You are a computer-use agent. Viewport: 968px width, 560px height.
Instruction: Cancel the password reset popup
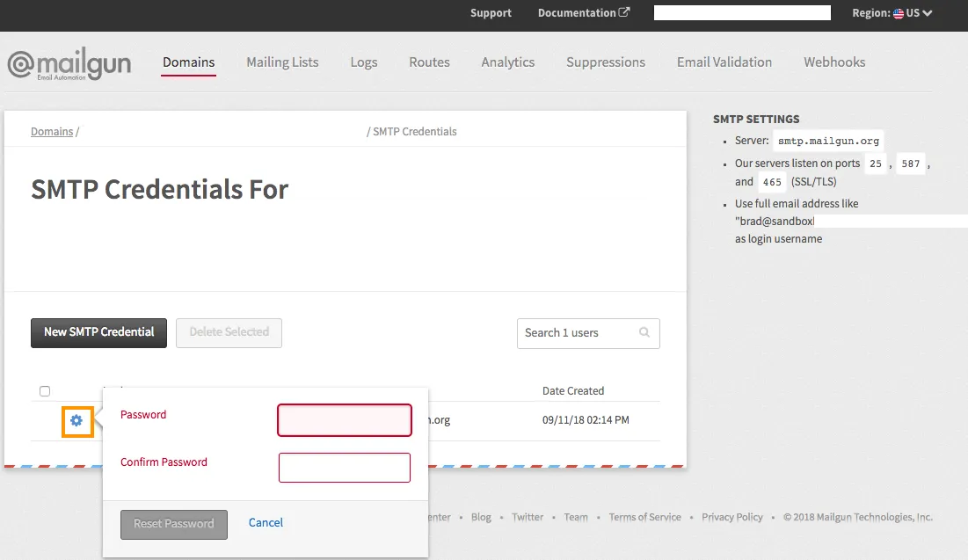[x=266, y=523]
